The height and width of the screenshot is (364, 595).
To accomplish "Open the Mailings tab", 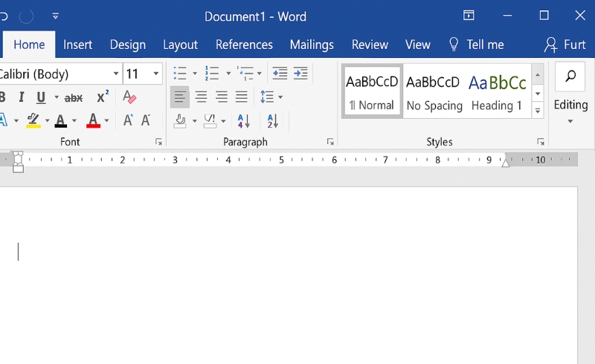I will click(x=312, y=45).
